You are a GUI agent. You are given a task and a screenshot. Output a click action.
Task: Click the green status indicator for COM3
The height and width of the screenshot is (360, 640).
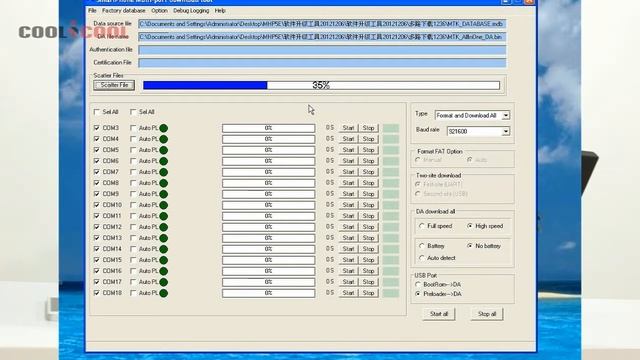pyautogui.click(x=164, y=128)
